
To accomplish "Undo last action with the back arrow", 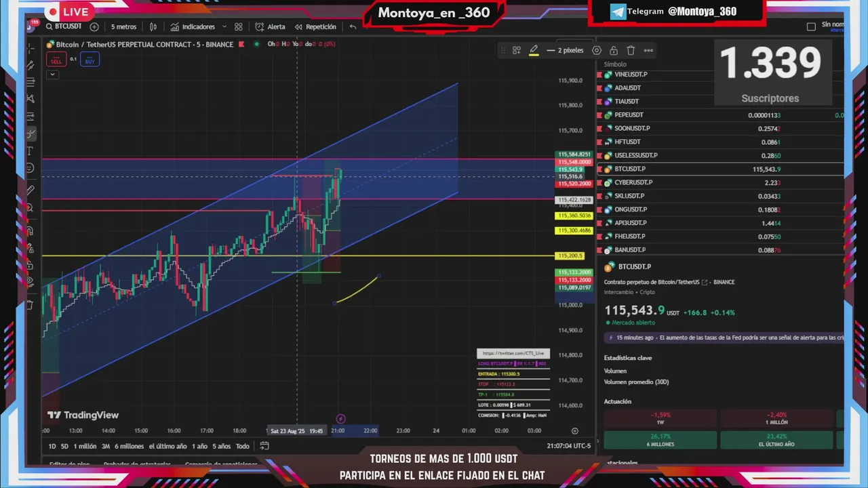I will click(353, 26).
